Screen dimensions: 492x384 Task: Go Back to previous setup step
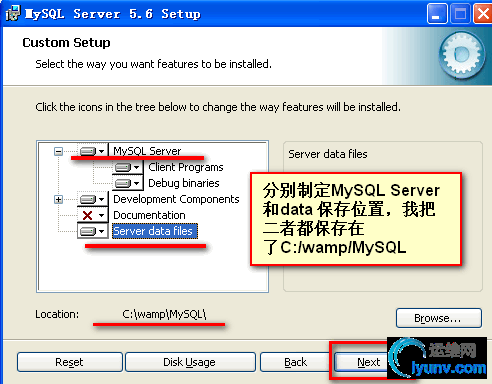pos(295,362)
